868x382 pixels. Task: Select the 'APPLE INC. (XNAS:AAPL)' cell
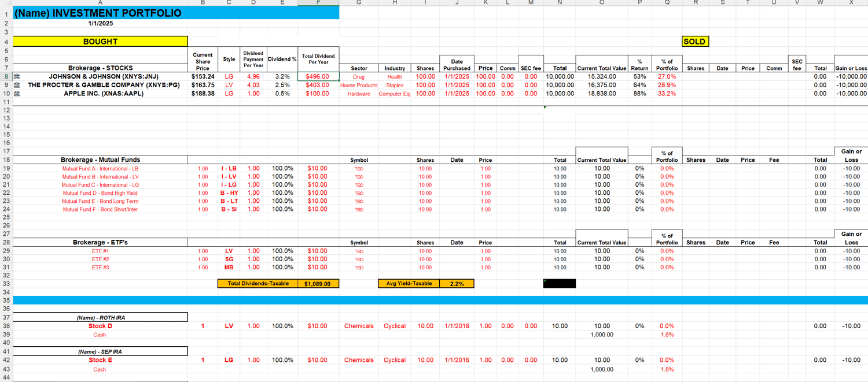[100, 94]
